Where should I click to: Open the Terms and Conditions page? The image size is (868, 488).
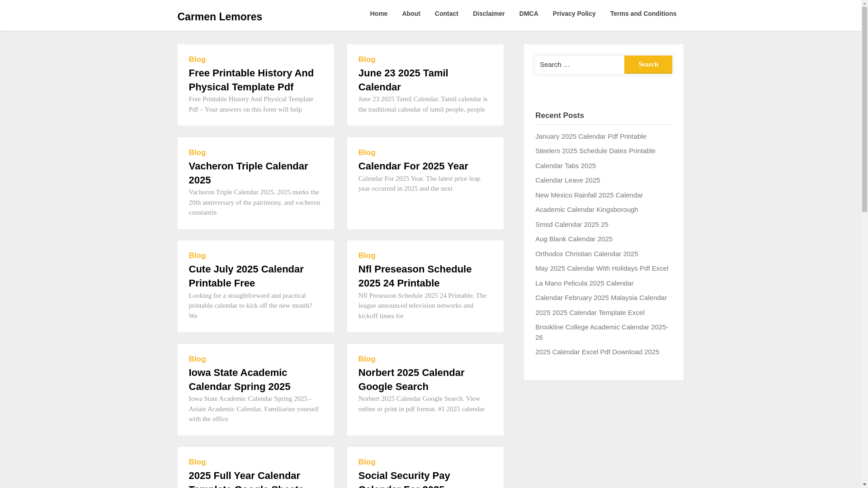pos(643,14)
